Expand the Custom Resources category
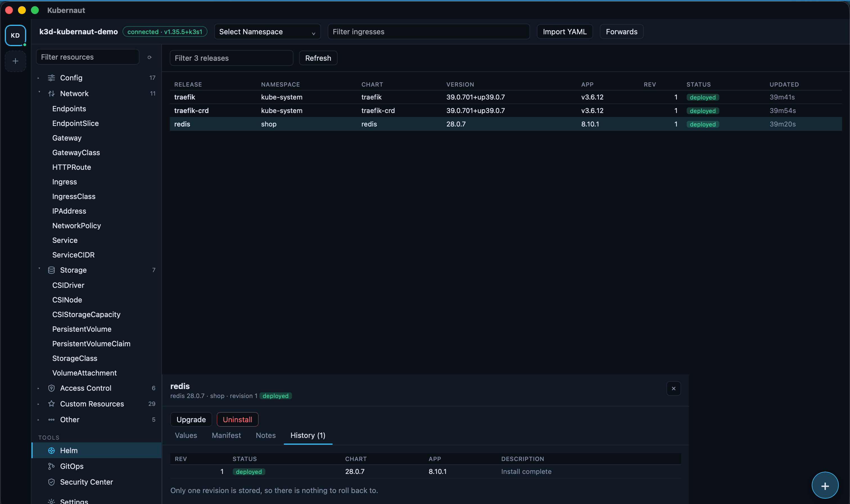Screen dimensions: 850x504 39,404
